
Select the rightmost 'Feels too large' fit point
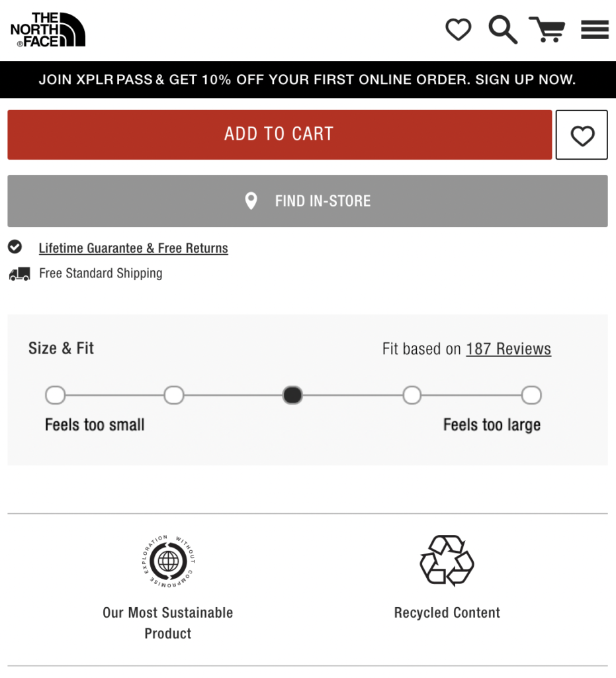531,396
